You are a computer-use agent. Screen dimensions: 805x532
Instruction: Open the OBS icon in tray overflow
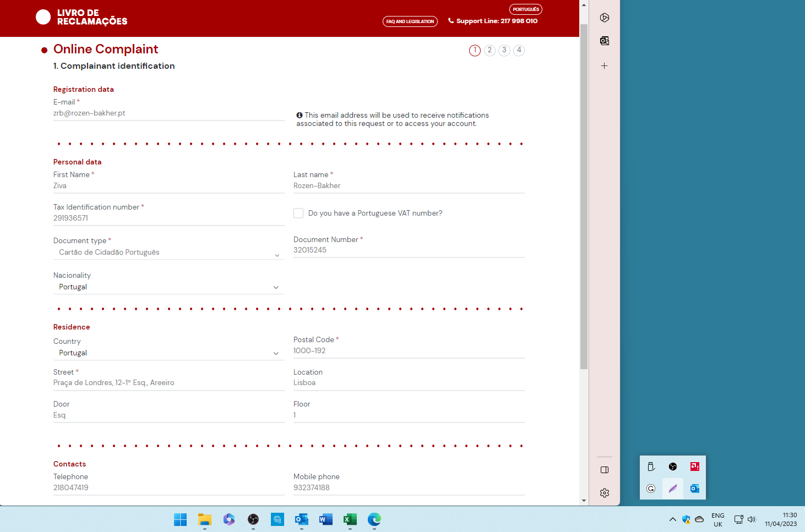673,467
